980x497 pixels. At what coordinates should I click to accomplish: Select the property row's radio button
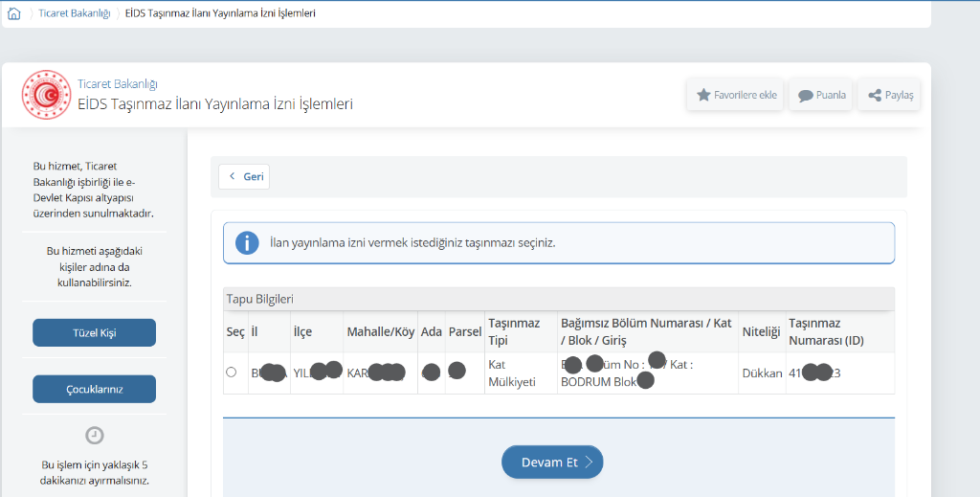click(232, 372)
